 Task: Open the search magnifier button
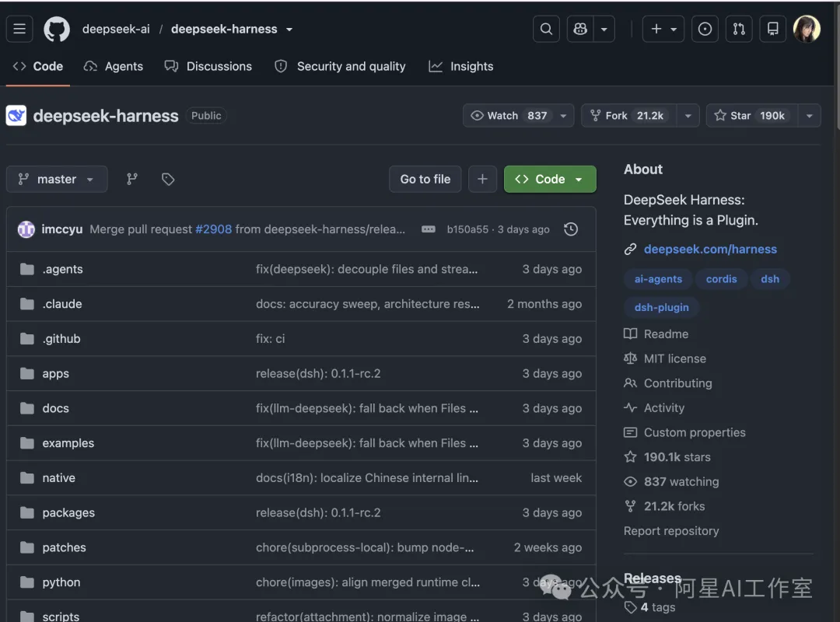click(x=546, y=29)
